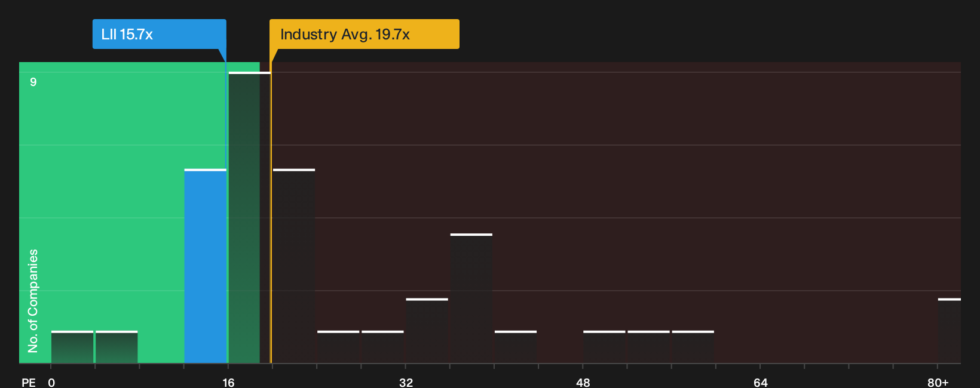Click the x-axis label 80+

pyautogui.click(x=938, y=382)
